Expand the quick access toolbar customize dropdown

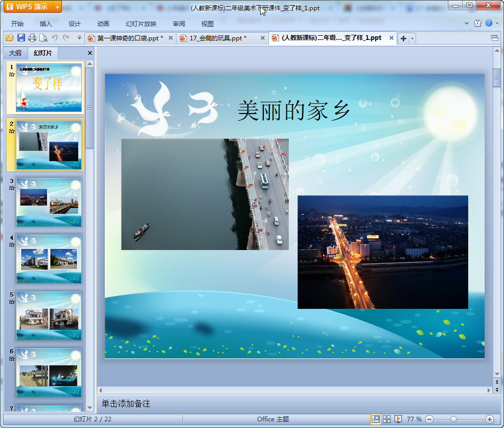[79, 38]
